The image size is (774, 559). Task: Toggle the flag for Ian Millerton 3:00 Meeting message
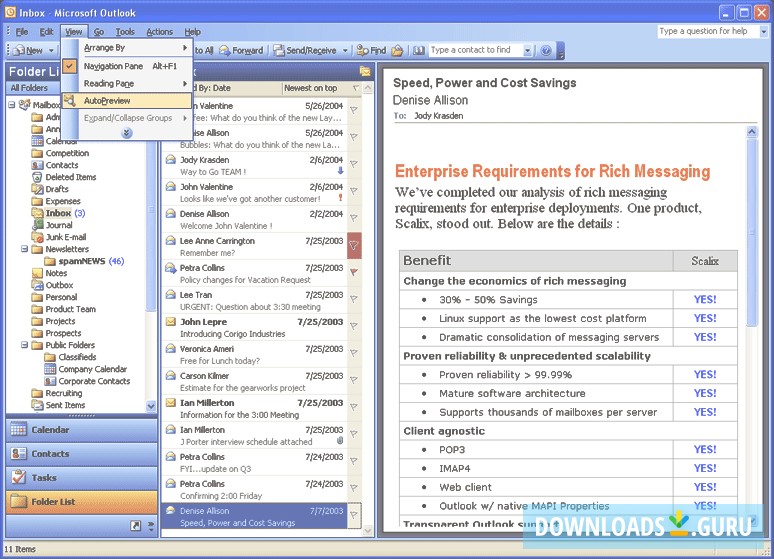354,407
